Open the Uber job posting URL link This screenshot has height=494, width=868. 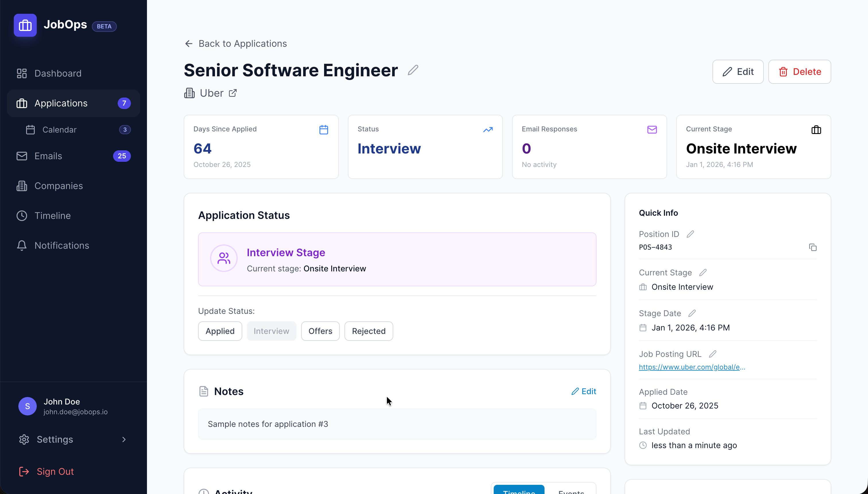click(692, 367)
